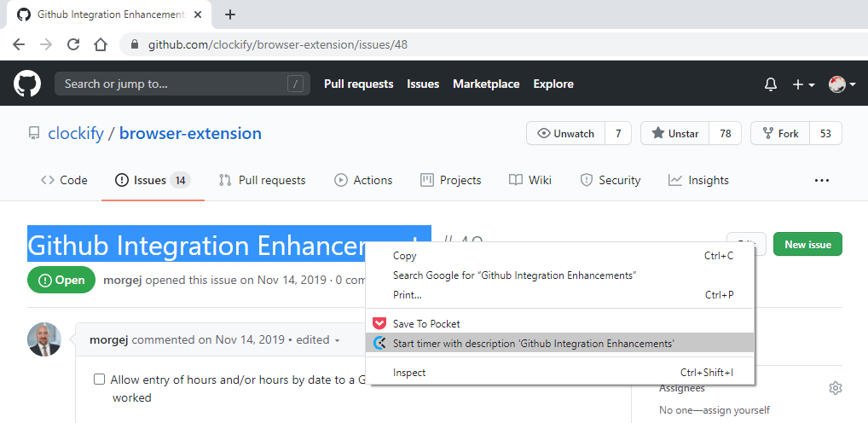Click the address bar padlock icon
This screenshot has width=868, height=423.
click(134, 45)
